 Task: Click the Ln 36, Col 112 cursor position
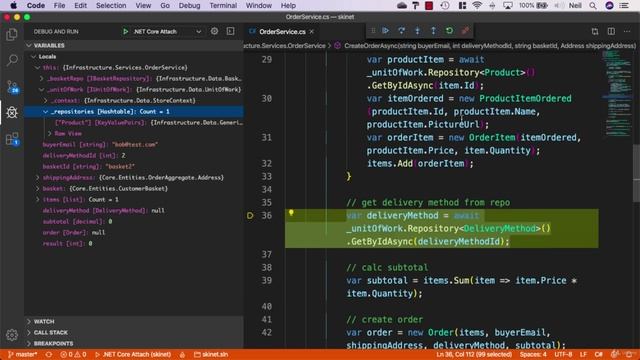pos(473,354)
